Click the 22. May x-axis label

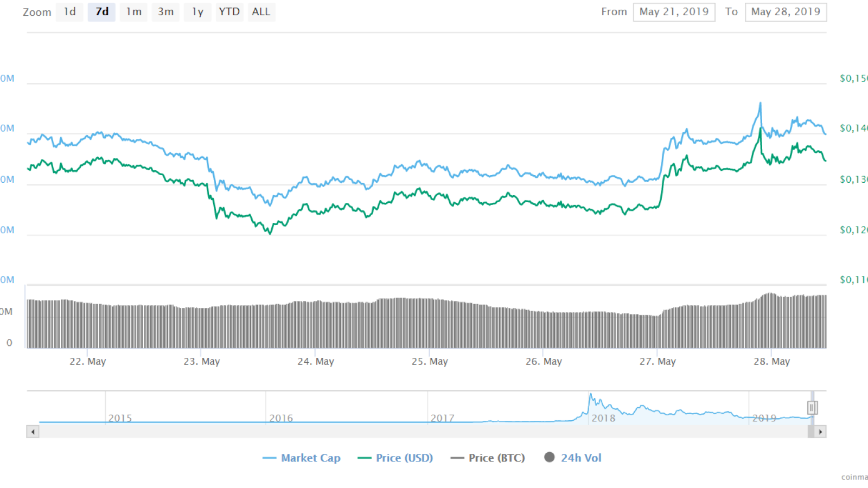pos(88,362)
